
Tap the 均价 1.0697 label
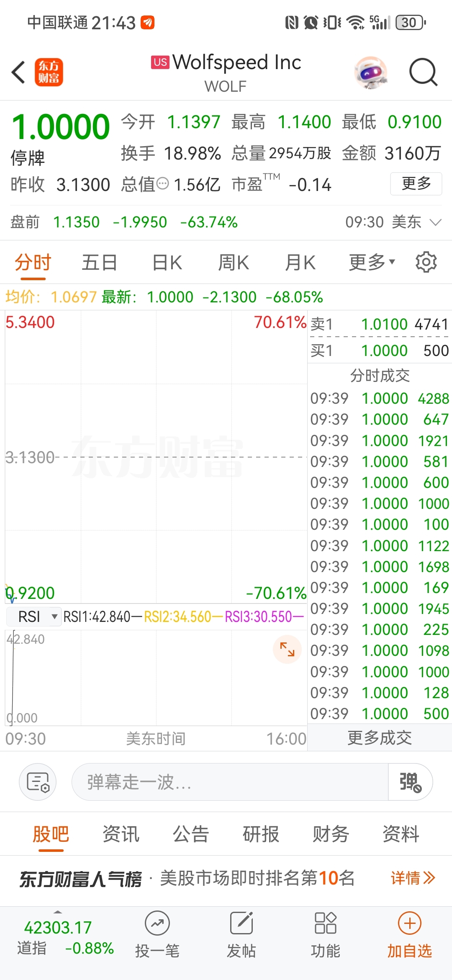pos(51,297)
